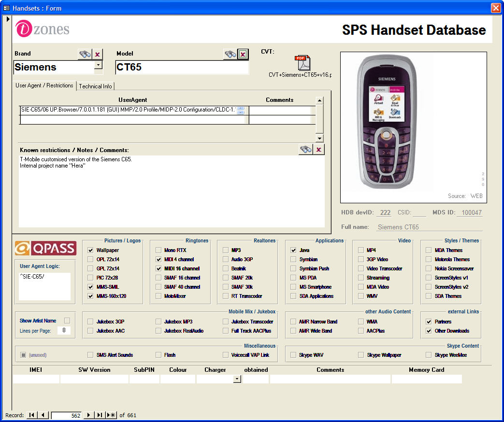Image resolution: width=504 pixels, height=422 pixels.
Task: Select the User Agent / Restrictions tab
Action: [x=44, y=85]
